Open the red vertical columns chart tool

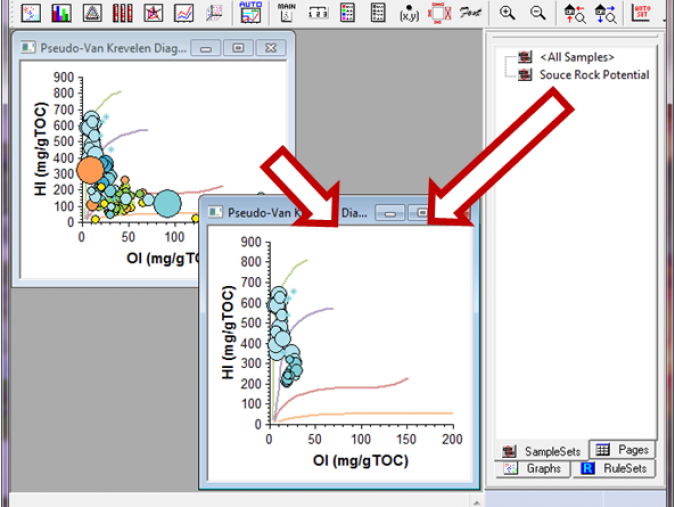pos(122,13)
